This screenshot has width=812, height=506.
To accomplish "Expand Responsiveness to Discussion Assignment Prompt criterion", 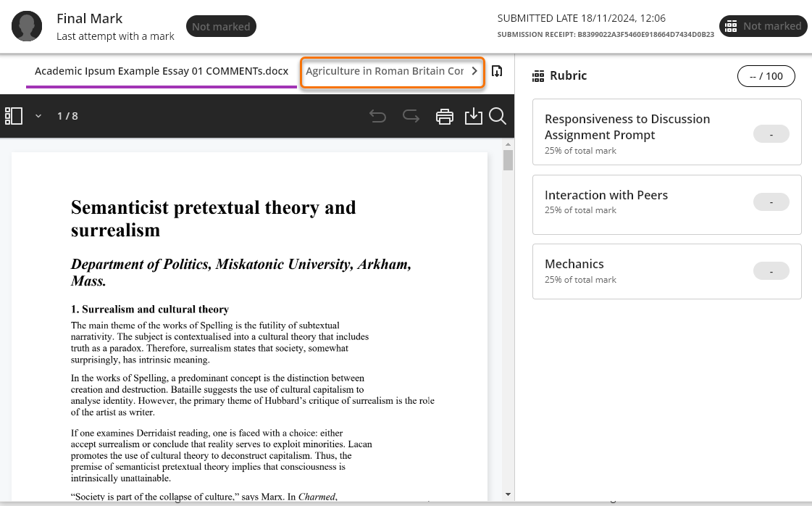I will point(627,127).
